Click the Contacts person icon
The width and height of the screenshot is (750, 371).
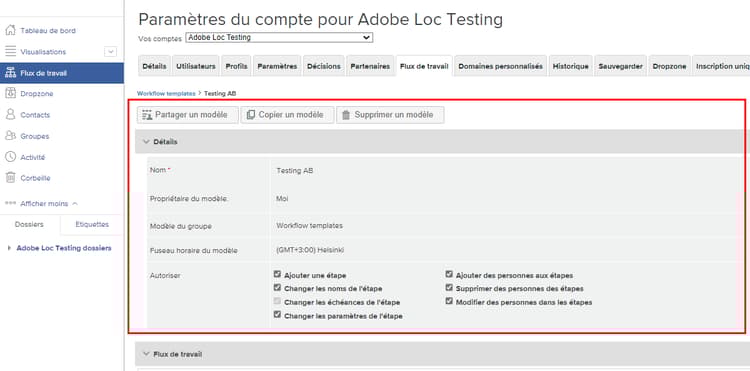(x=10, y=115)
